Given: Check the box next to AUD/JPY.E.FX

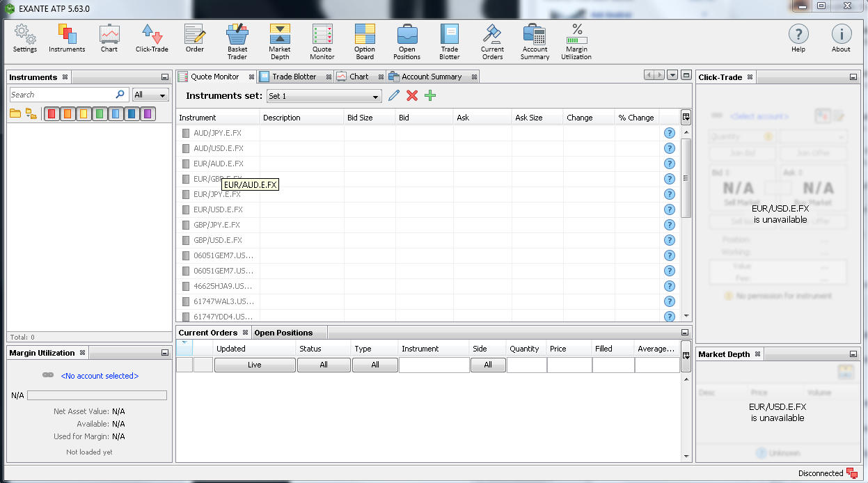Looking at the screenshot, I should click(185, 132).
